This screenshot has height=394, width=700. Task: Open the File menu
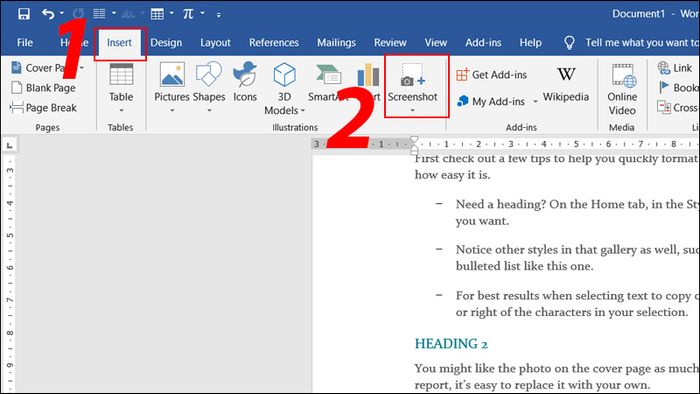(x=25, y=43)
